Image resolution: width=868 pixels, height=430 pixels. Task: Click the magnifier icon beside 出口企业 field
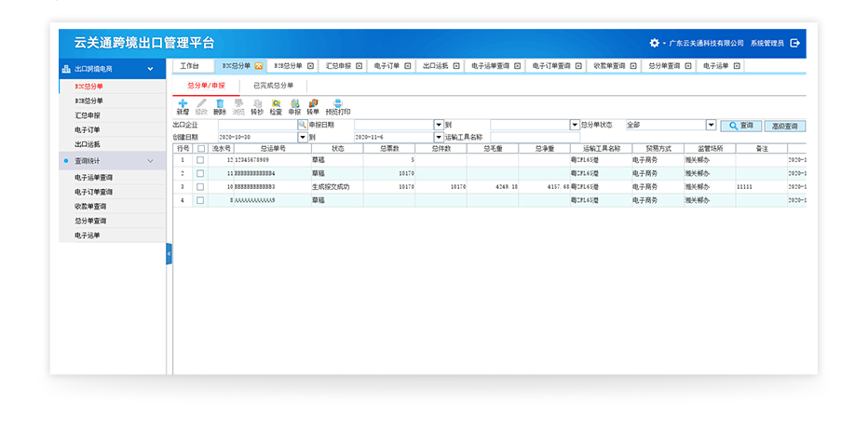pyautogui.click(x=302, y=125)
